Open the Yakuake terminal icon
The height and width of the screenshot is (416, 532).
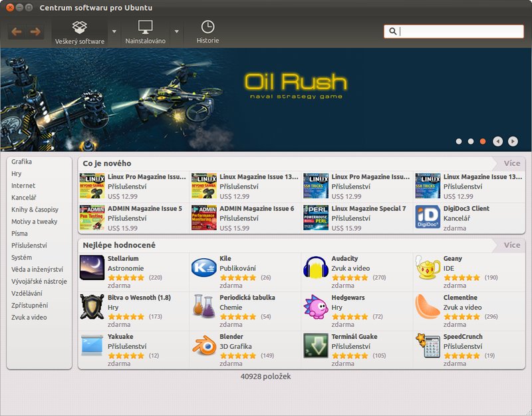click(x=92, y=345)
